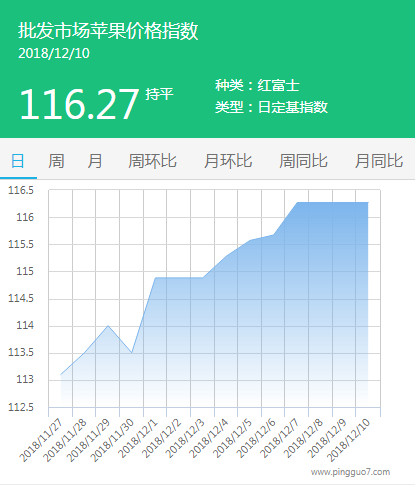Click the header date 2018/12/10
The height and width of the screenshot is (485, 415).
click(x=54, y=53)
